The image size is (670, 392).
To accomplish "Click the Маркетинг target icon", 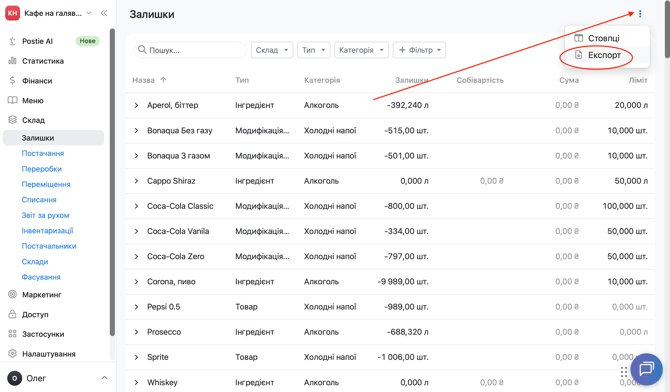I will click(12, 294).
